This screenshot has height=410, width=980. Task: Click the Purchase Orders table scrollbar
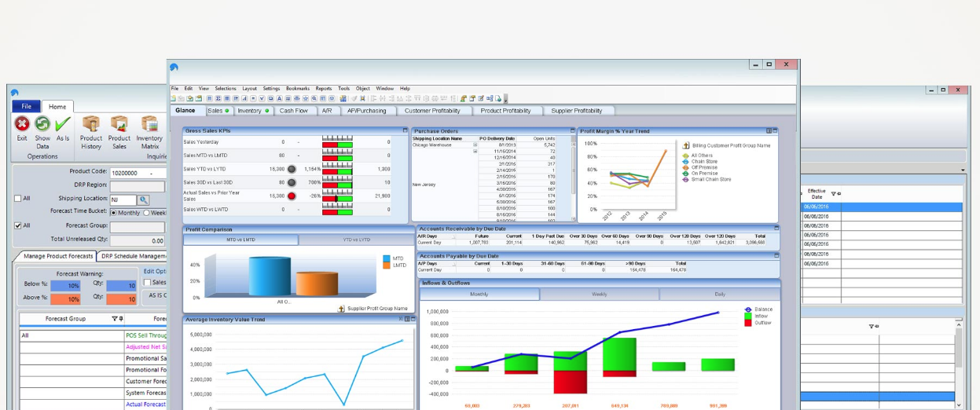[574, 182]
